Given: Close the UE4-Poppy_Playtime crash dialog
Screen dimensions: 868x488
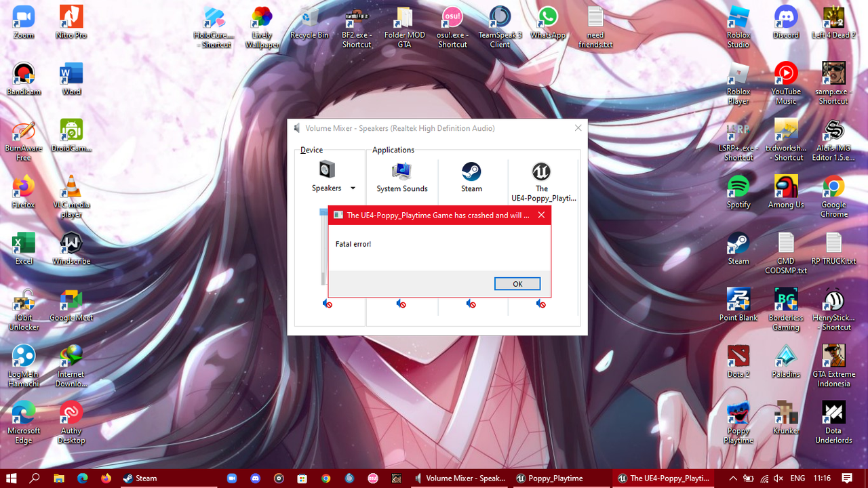Looking at the screenshot, I should point(541,215).
